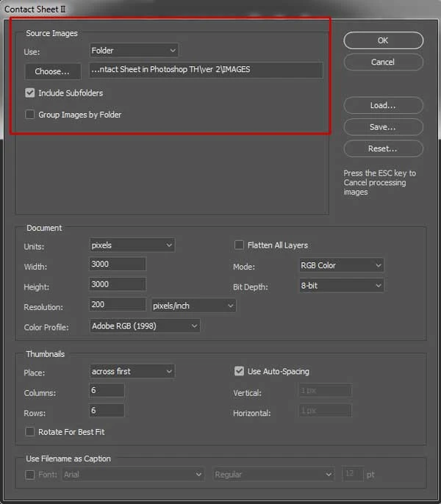
Task: Uncheck Include Subfolders checkbox
Action: tap(30, 93)
